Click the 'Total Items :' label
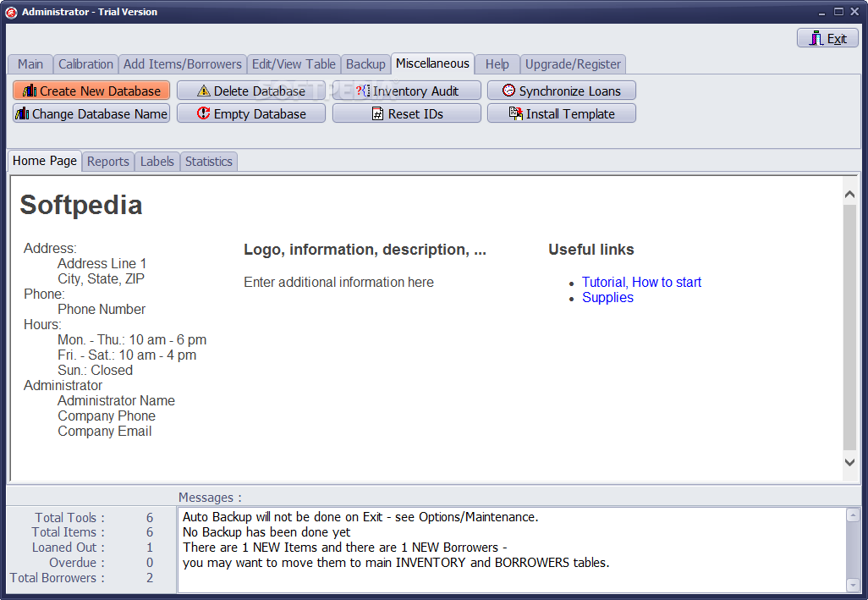This screenshot has height=600, width=868. (x=68, y=532)
